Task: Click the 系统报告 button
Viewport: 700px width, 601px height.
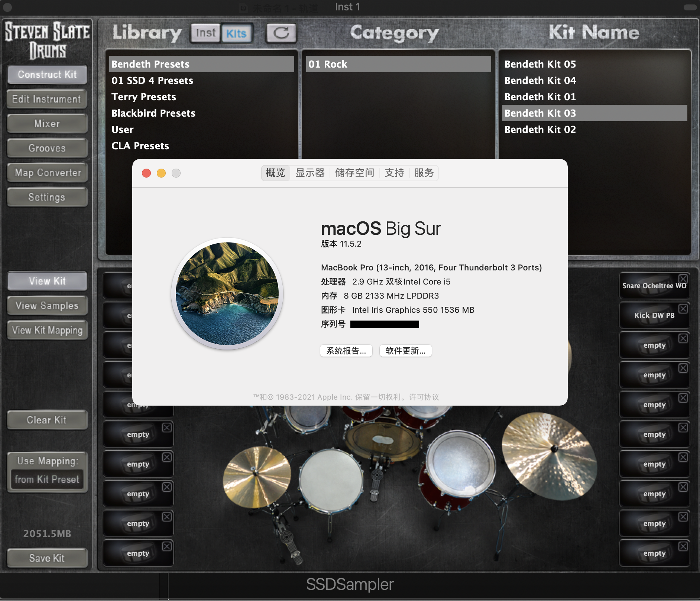Action: coord(346,351)
